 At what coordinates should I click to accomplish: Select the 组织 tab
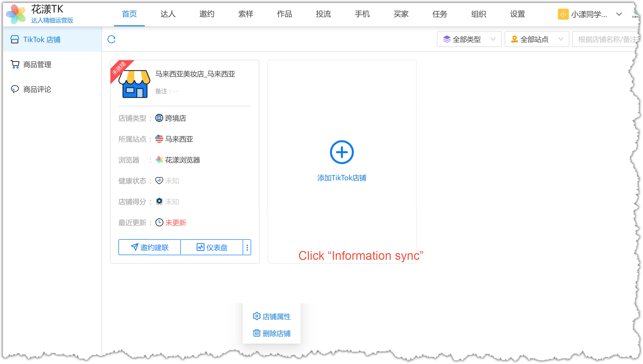pyautogui.click(x=479, y=14)
